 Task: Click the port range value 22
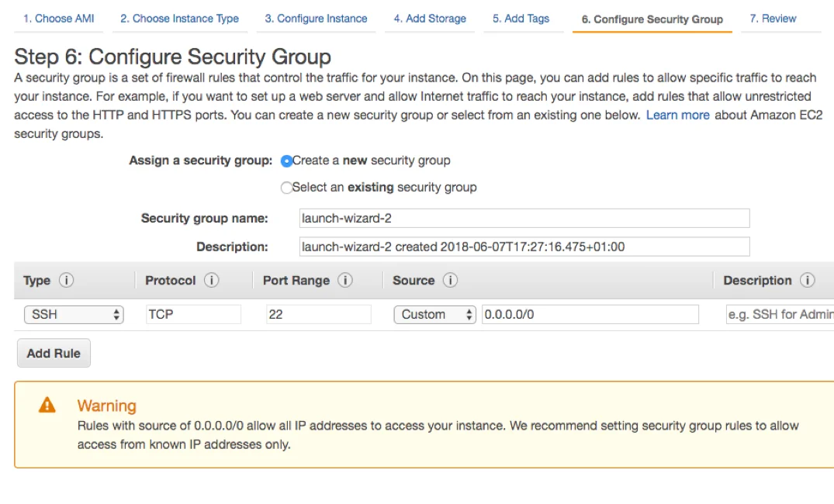[318, 315]
